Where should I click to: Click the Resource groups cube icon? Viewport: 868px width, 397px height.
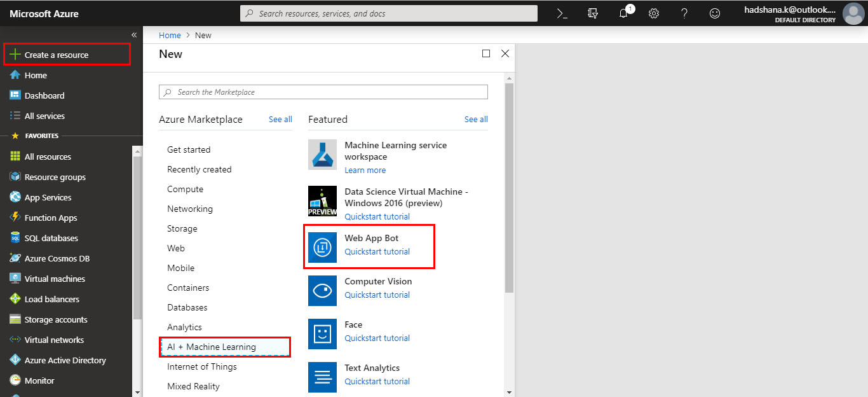click(15, 177)
